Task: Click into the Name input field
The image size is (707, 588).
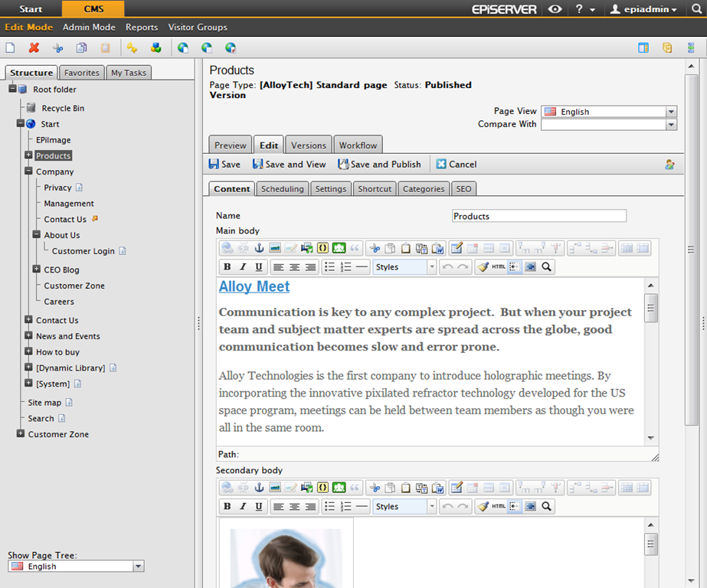Action: pos(538,216)
